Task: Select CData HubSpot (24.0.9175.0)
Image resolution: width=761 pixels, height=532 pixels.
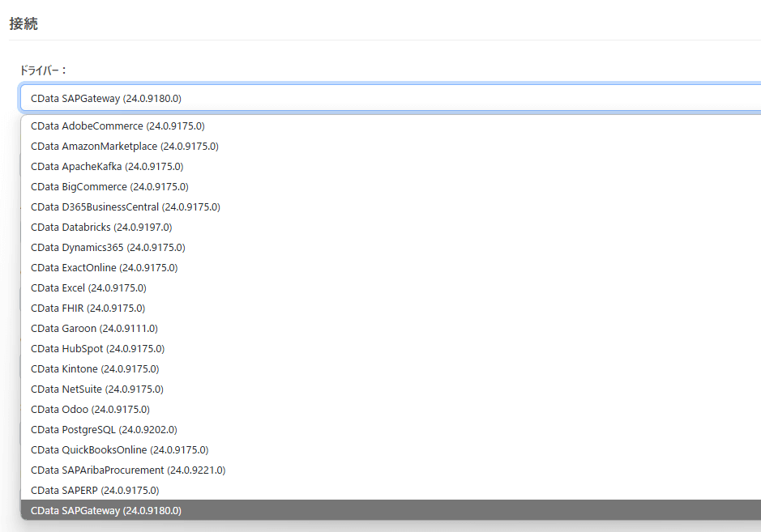Action: point(391,349)
